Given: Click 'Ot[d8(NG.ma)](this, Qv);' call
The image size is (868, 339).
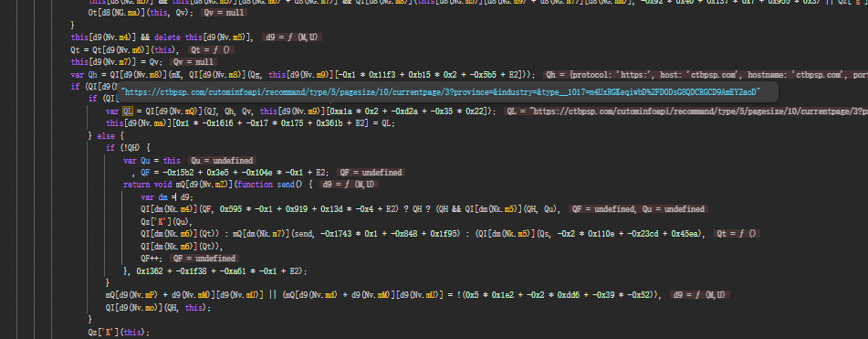Looking at the screenshot, I should (x=141, y=12).
